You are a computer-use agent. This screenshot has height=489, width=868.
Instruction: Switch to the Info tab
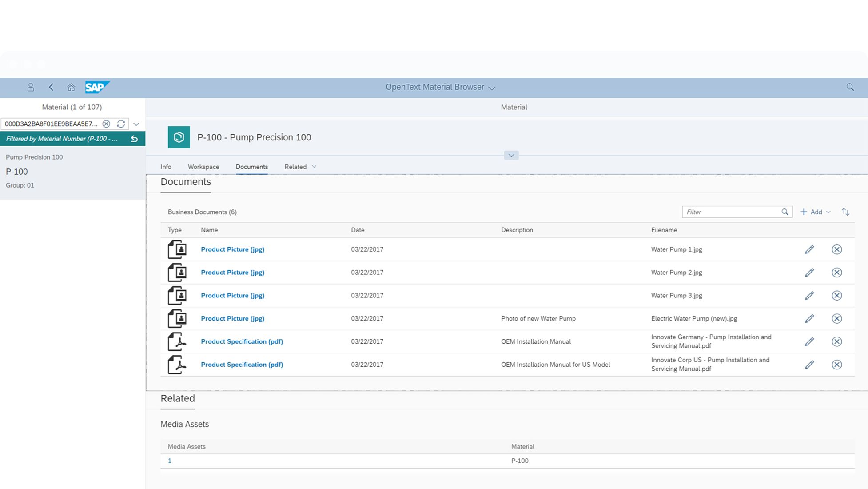coord(166,167)
